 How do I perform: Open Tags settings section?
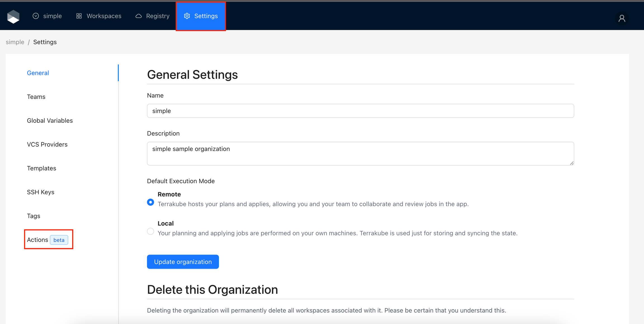tap(34, 216)
